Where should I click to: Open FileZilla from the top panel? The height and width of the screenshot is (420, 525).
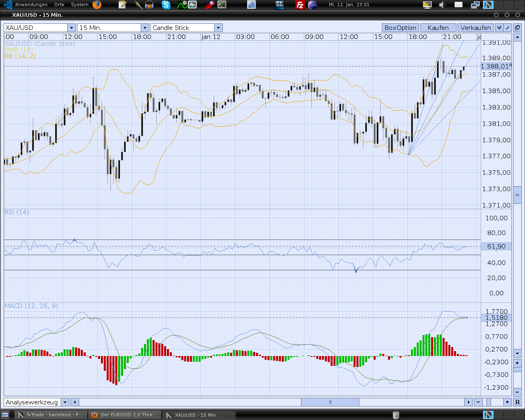pyautogui.click(x=299, y=5)
